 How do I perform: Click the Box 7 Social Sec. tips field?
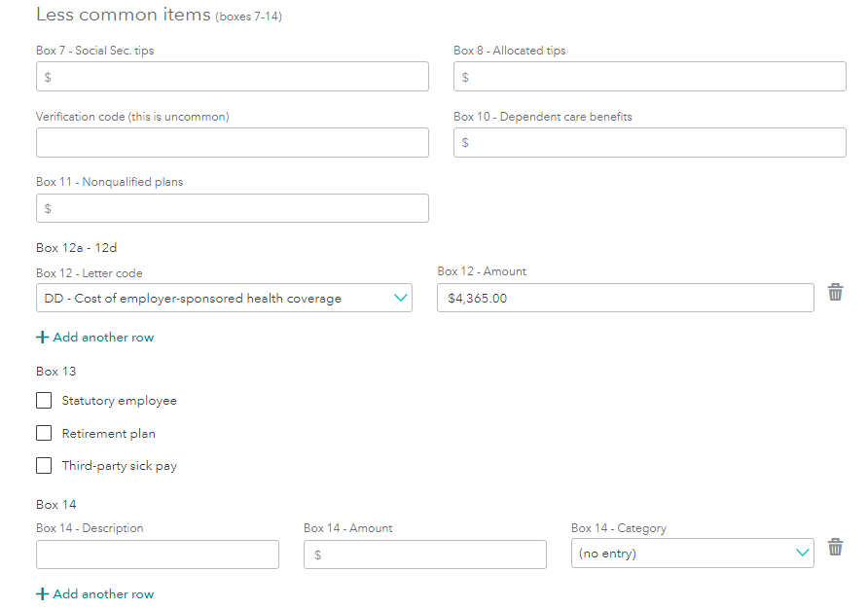click(x=232, y=77)
